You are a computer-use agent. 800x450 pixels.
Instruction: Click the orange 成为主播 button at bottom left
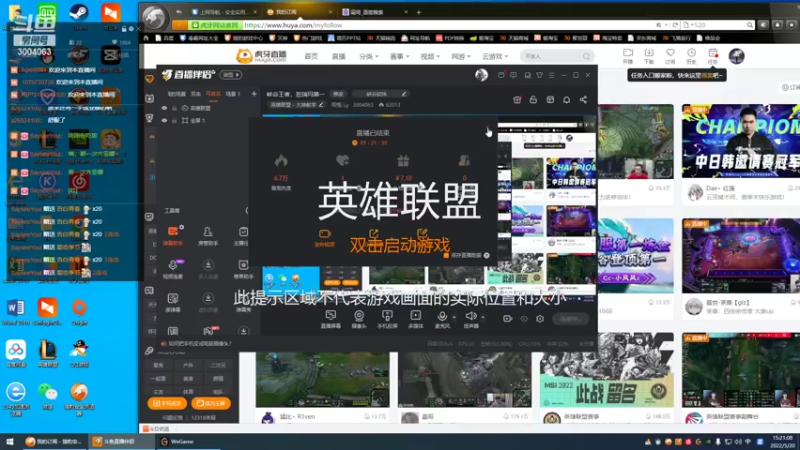click(211, 403)
